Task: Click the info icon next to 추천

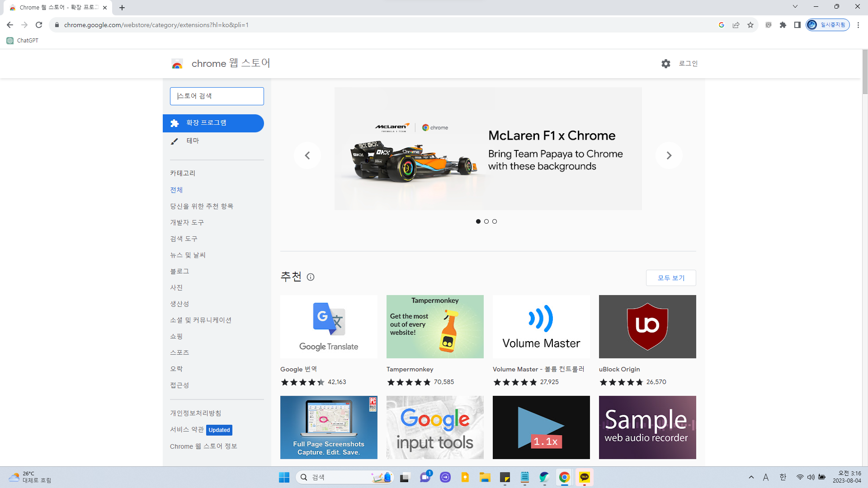Action: pos(311,277)
